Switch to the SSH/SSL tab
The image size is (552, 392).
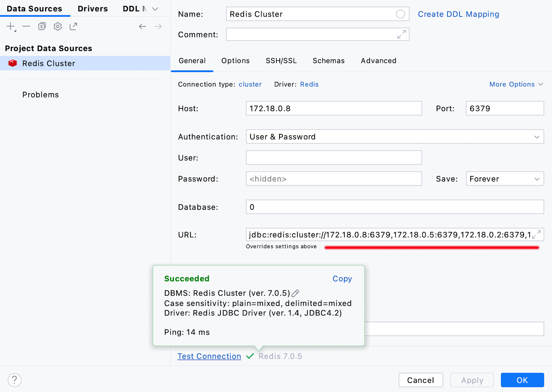click(281, 61)
